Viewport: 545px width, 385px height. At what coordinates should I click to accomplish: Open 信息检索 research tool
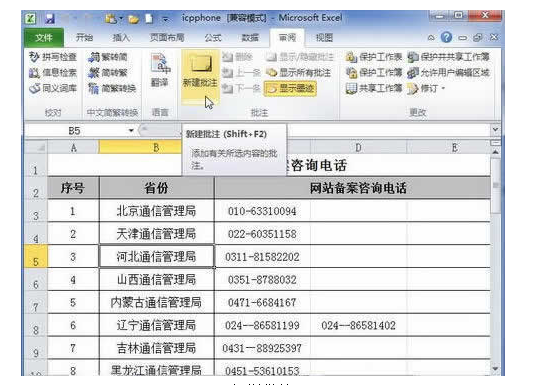point(53,73)
